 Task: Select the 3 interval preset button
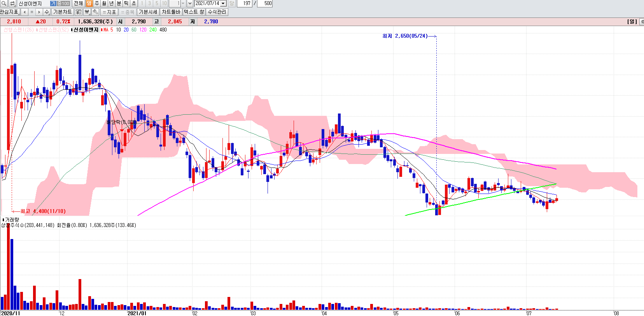coord(149,3)
